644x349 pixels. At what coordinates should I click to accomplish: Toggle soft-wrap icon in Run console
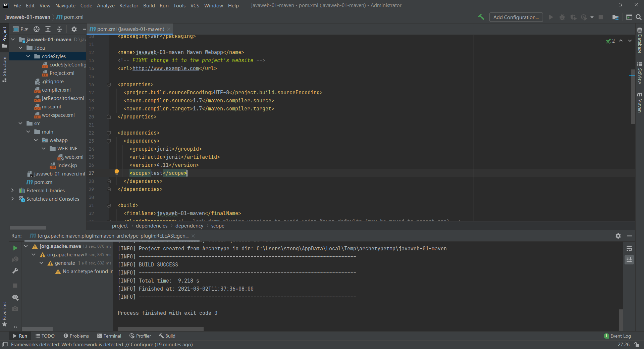629,249
